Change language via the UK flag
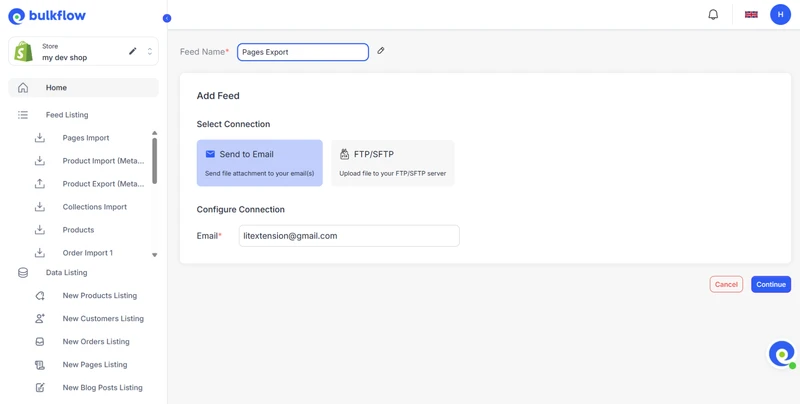Image resolution: width=800 pixels, height=404 pixels. [x=751, y=14]
